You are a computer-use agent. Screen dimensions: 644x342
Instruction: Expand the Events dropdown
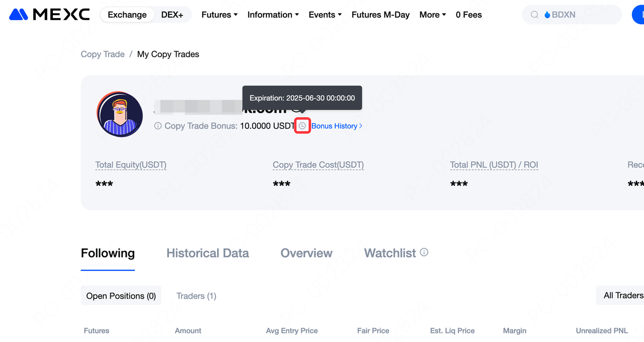pos(325,15)
